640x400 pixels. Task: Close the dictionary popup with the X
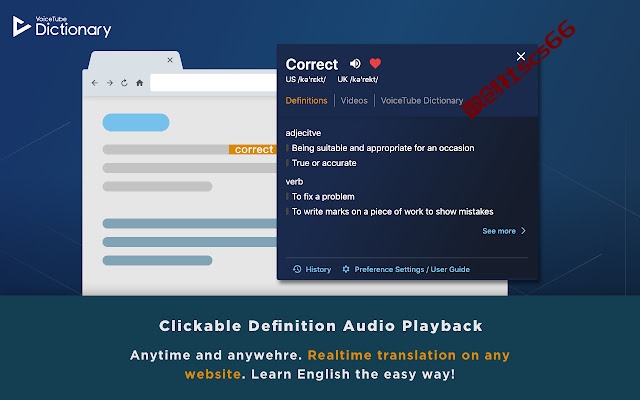coord(521,56)
